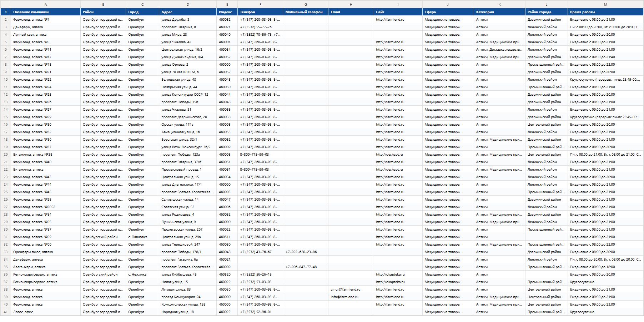Select mobile number +7-906-847-77-48

[306, 267]
